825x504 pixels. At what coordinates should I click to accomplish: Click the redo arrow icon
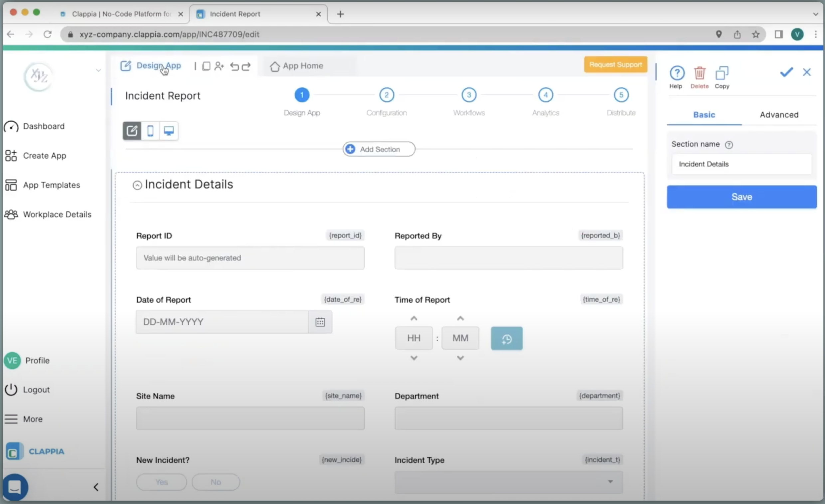tap(247, 66)
